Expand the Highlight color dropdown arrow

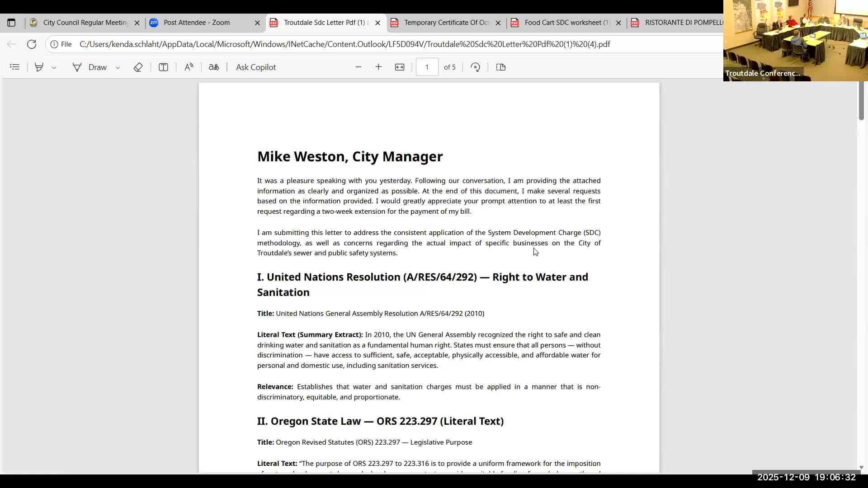(54, 68)
